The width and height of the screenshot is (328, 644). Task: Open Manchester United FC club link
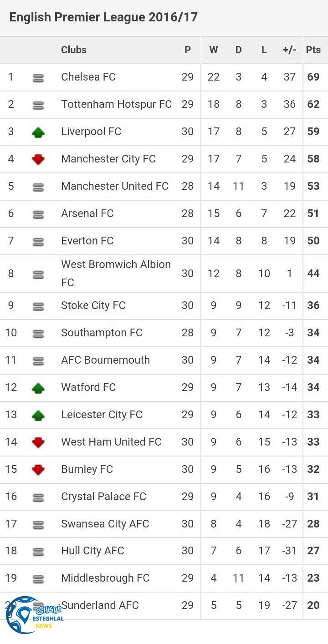point(115,186)
